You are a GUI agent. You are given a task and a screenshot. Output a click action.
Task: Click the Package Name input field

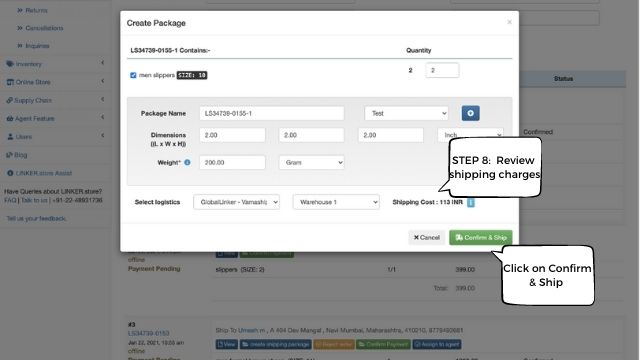pyautogui.click(x=272, y=113)
